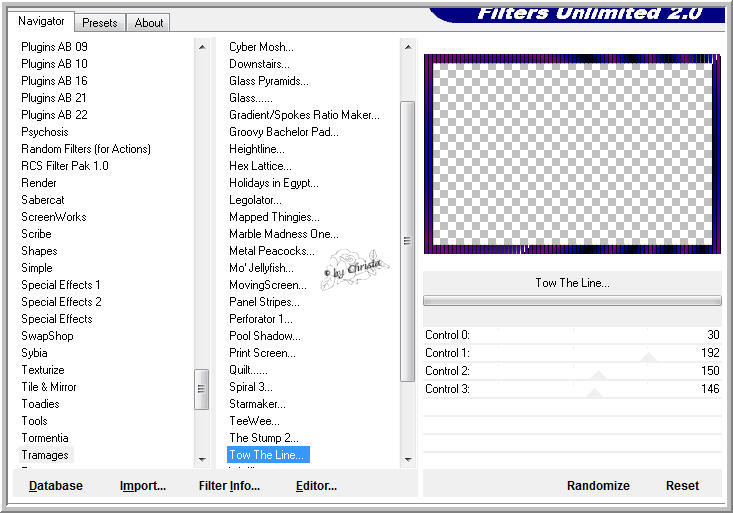This screenshot has height=513, width=733.
Task: Select the Shapes category
Action: pyautogui.click(x=39, y=251)
